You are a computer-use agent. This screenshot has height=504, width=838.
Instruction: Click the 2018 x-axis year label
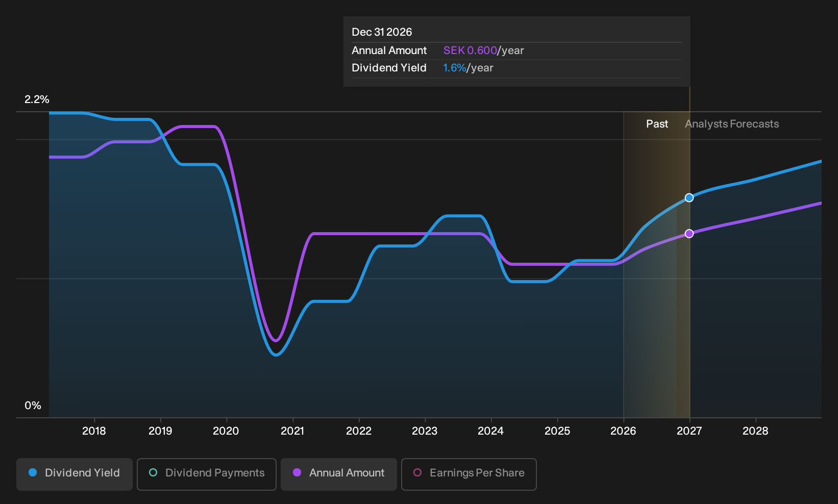pyautogui.click(x=94, y=431)
